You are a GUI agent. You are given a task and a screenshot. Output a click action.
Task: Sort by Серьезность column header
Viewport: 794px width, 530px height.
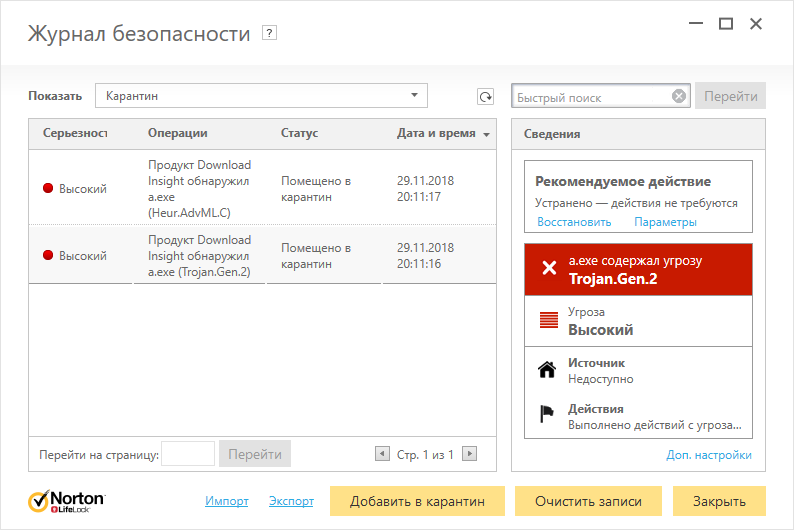click(x=74, y=133)
